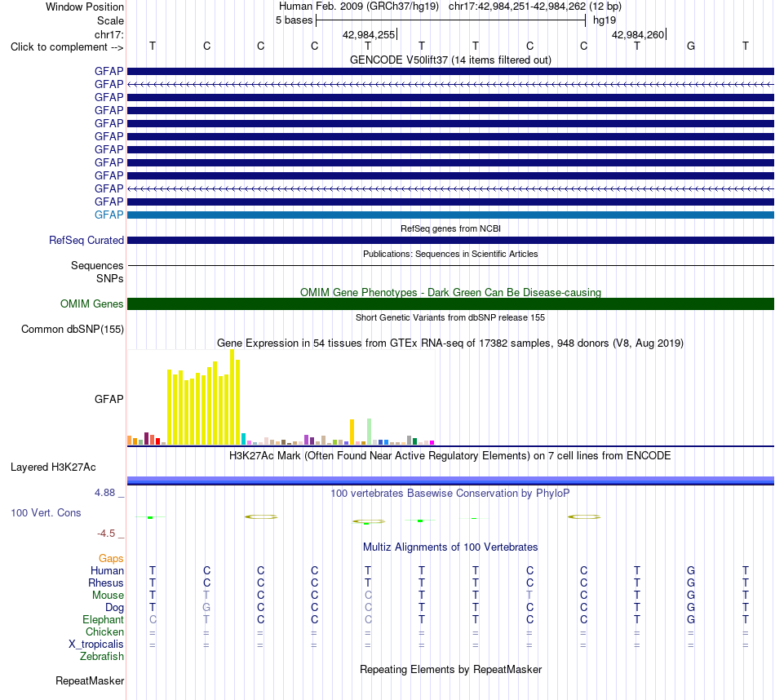Open 'Repeating Elements by RepeatMasker' title

click(x=450, y=669)
